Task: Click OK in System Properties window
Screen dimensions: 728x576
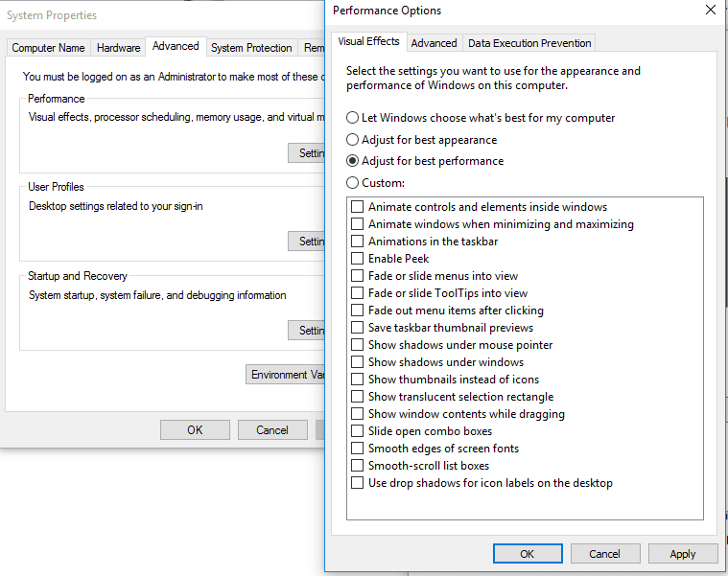Action: (195, 430)
